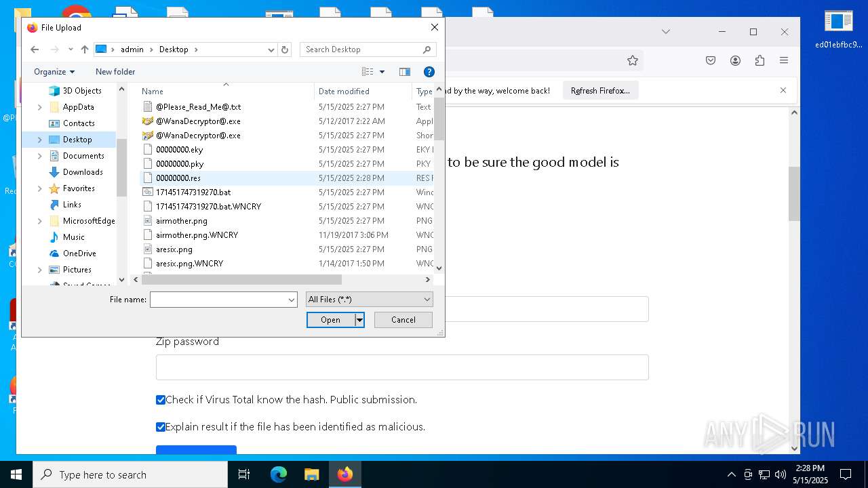The width and height of the screenshot is (868, 488).
Task: Sort files by Date modified column
Action: (x=344, y=91)
